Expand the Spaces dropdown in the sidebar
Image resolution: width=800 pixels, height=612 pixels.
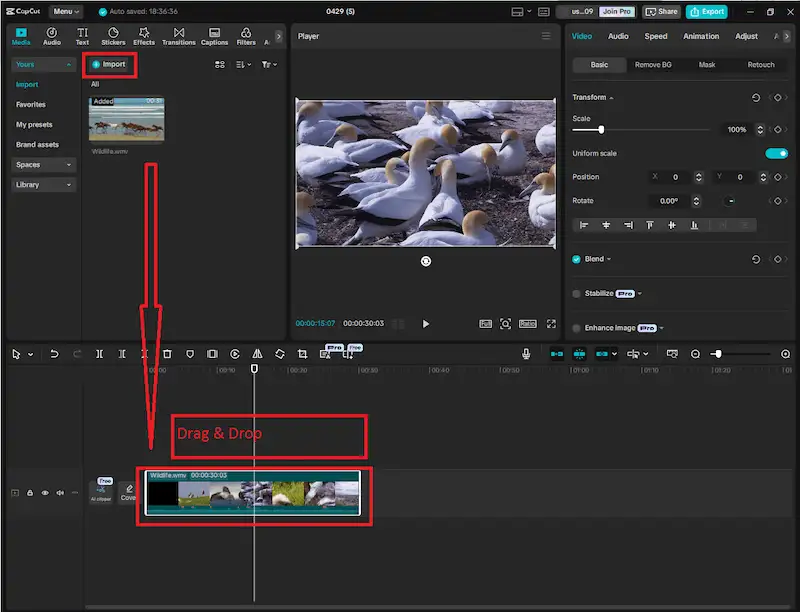coord(44,165)
